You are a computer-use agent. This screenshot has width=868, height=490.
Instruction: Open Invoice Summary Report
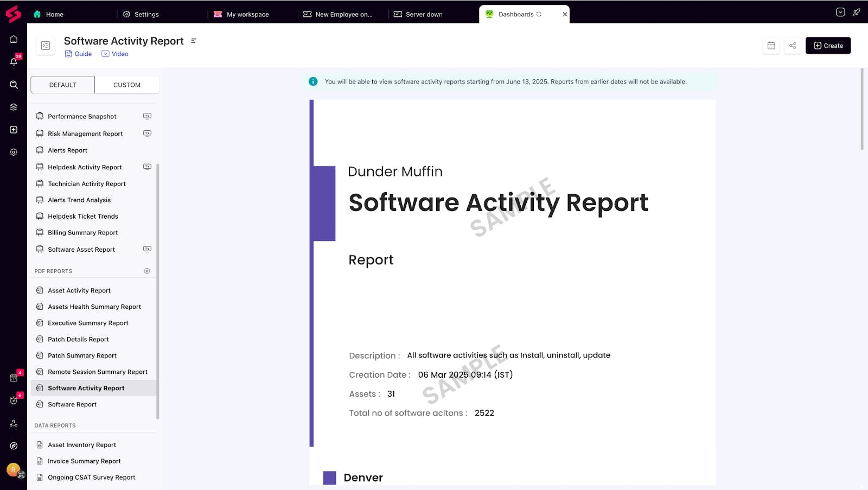click(x=84, y=461)
